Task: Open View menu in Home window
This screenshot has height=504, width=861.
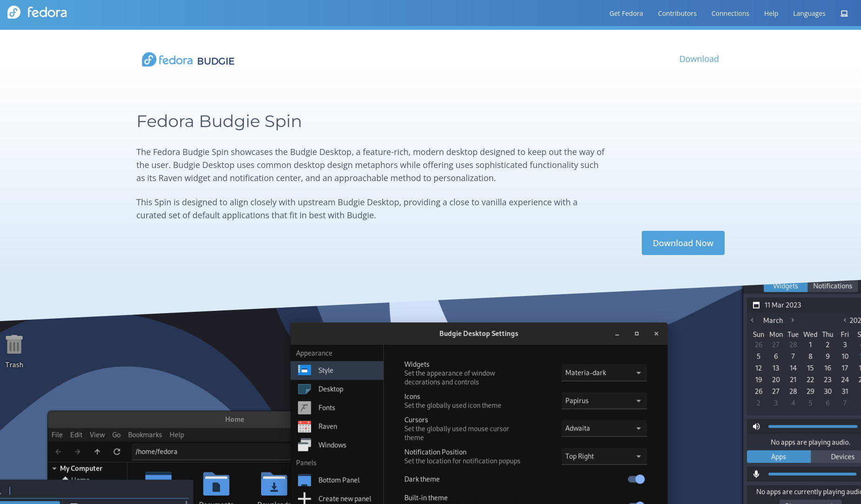Action: (x=97, y=435)
